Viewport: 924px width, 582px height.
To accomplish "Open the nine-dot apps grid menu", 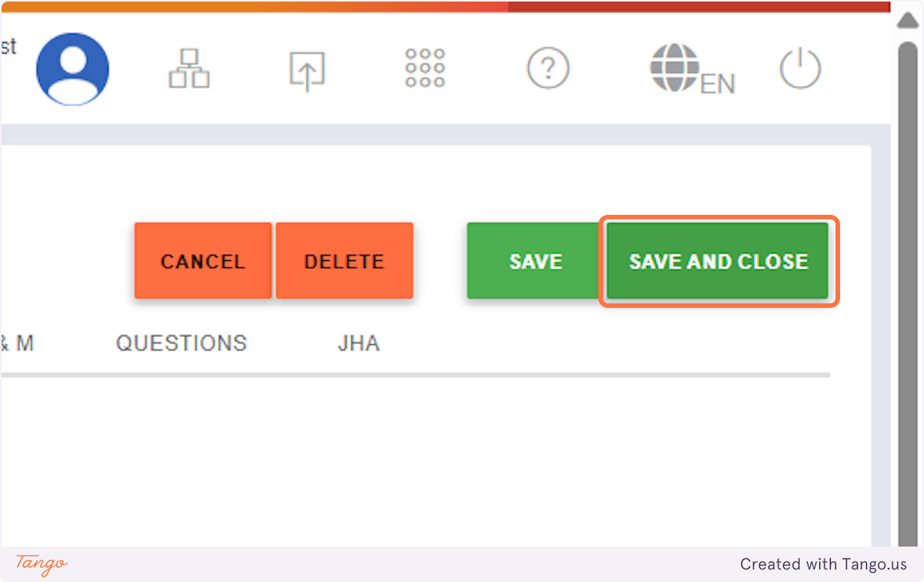I will tap(424, 69).
